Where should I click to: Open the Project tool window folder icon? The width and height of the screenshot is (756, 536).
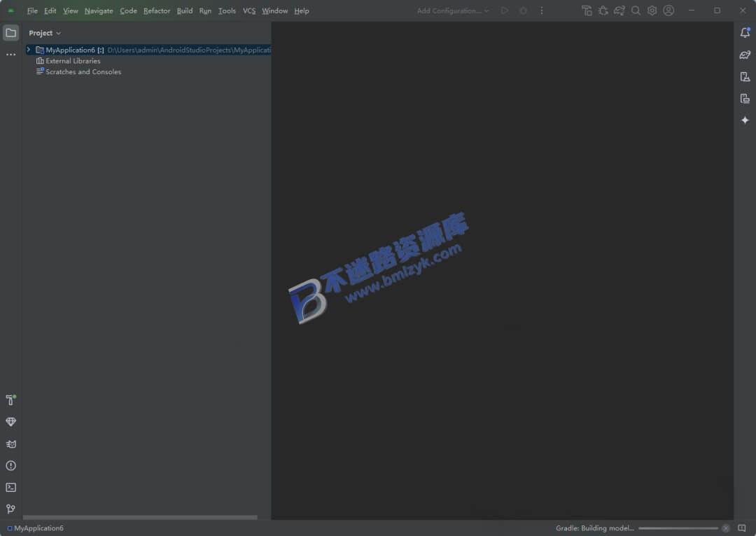[x=10, y=33]
